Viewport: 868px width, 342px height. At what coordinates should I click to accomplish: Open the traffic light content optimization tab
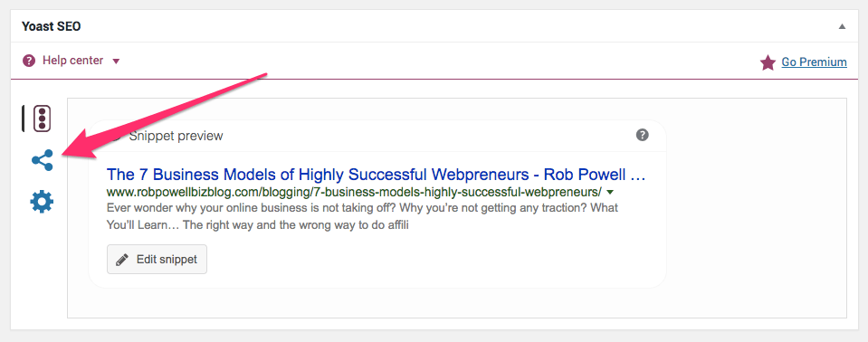click(x=42, y=118)
